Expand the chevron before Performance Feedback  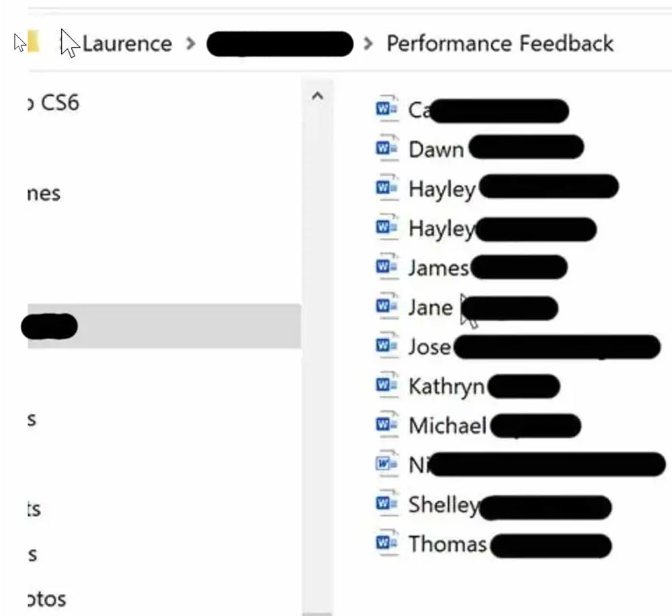(x=368, y=44)
